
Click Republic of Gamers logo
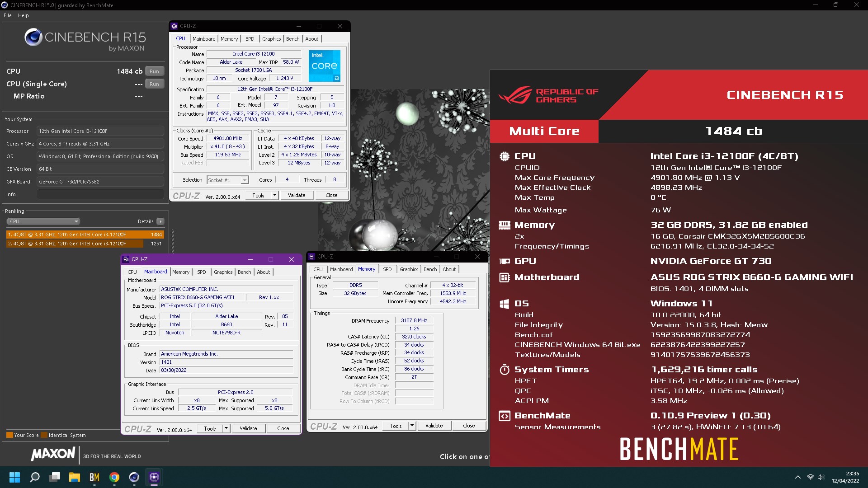(548, 95)
